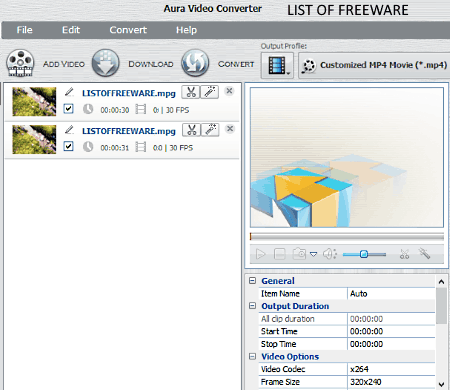Click the Start Time property label
Viewport: 450px width, 390px height.
click(x=279, y=331)
